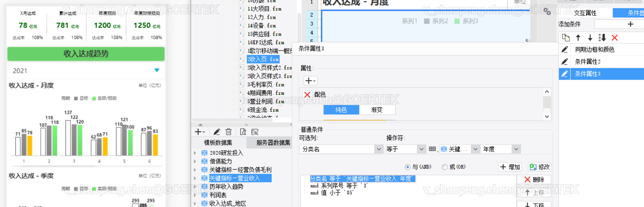The width and height of the screenshot is (644, 207).
Task: Click the chain link icon
Action: (x=547, y=12)
